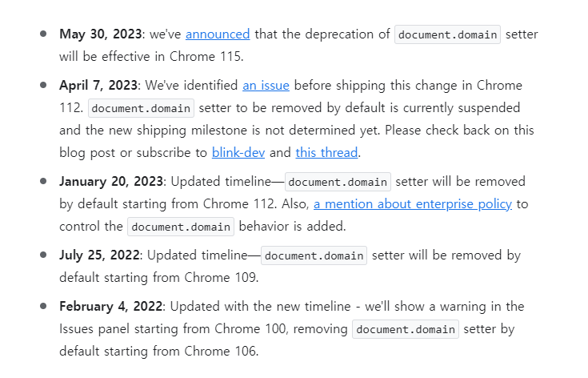This screenshot has width=588, height=378.
Task: Click the bullet beside May 30, 2023
Action: tap(43, 34)
